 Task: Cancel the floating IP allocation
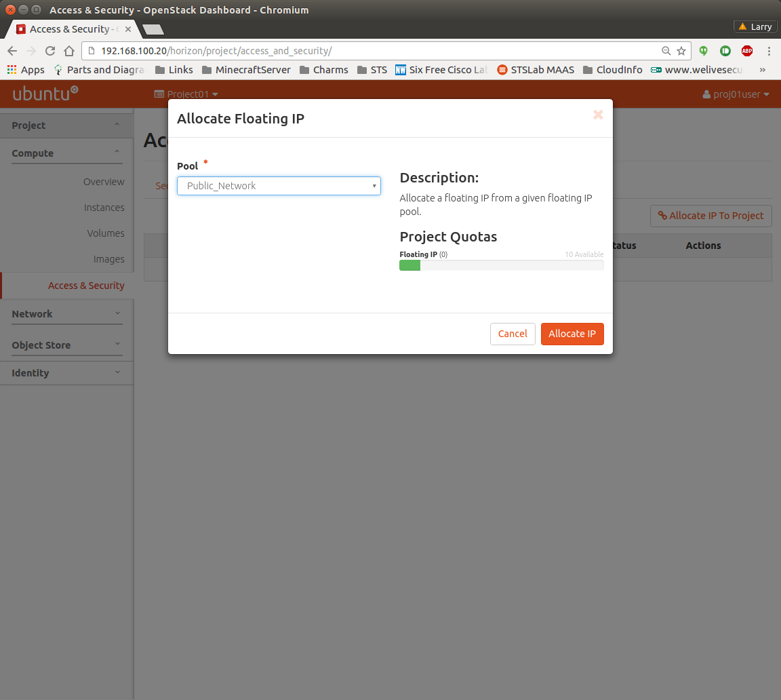512,334
